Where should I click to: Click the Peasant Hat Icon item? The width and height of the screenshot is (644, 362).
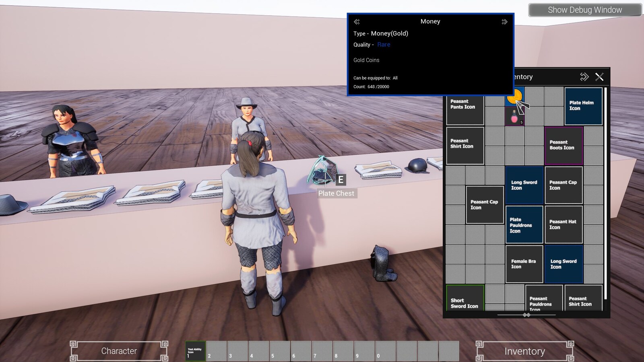(x=563, y=224)
